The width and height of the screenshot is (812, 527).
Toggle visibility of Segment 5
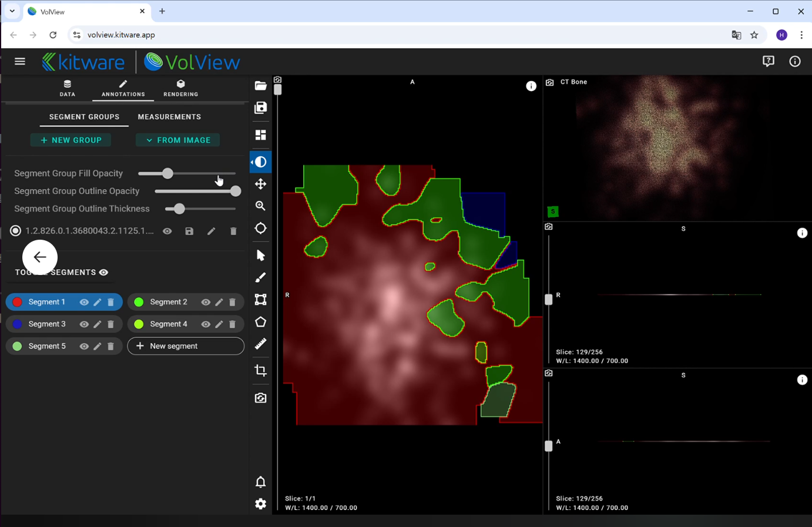point(84,347)
